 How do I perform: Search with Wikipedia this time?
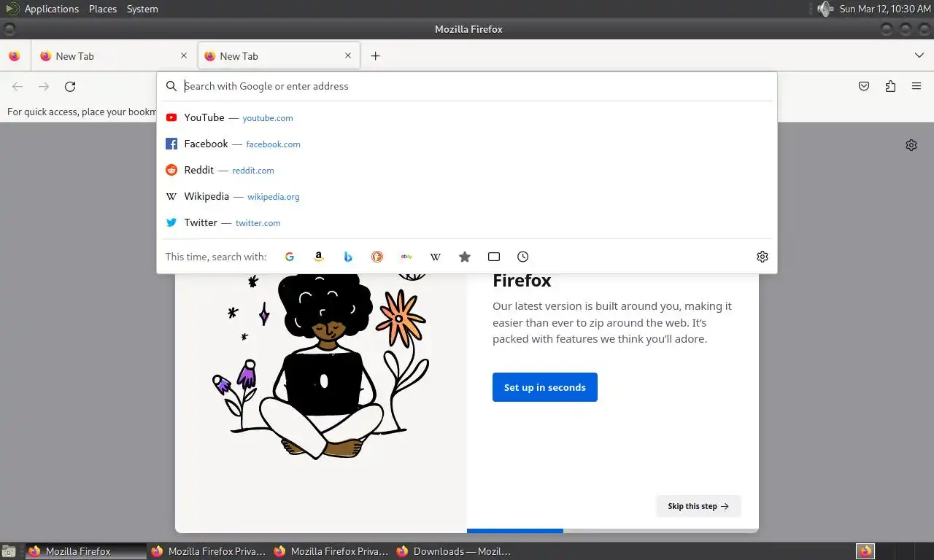click(x=436, y=257)
